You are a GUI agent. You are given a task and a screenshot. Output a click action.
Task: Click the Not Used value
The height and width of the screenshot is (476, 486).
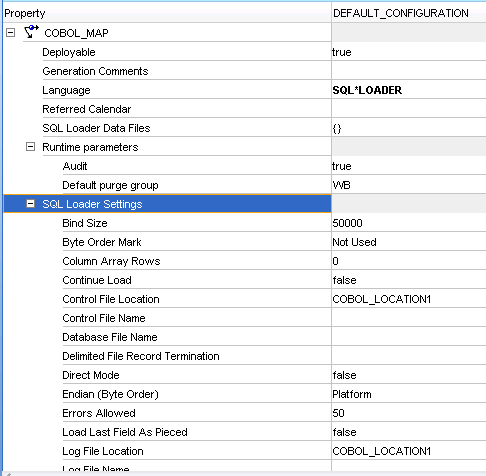click(354, 242)
